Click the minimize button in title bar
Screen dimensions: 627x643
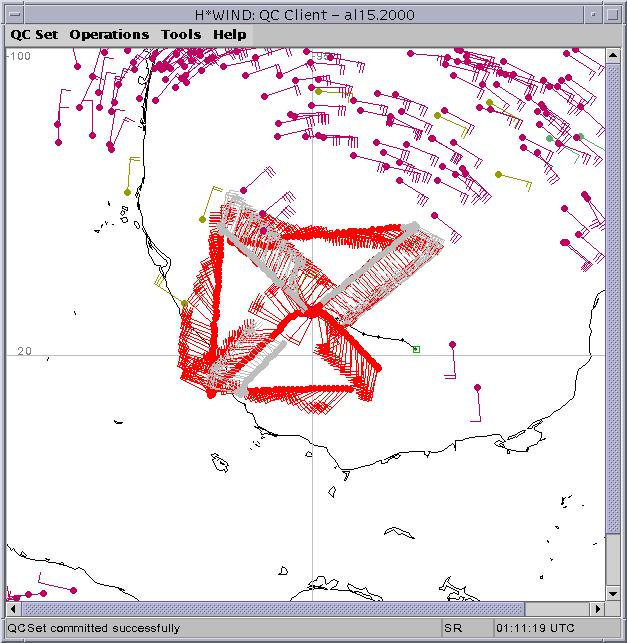click(593, 12)
